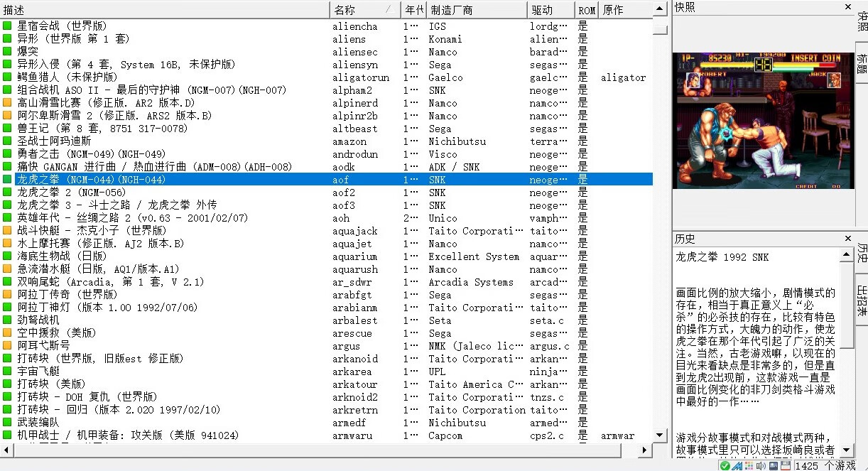Close the 快照 snapshot panel
Image resolution: width=868 pixels, height=471 pixels.
tap(847, 7)
